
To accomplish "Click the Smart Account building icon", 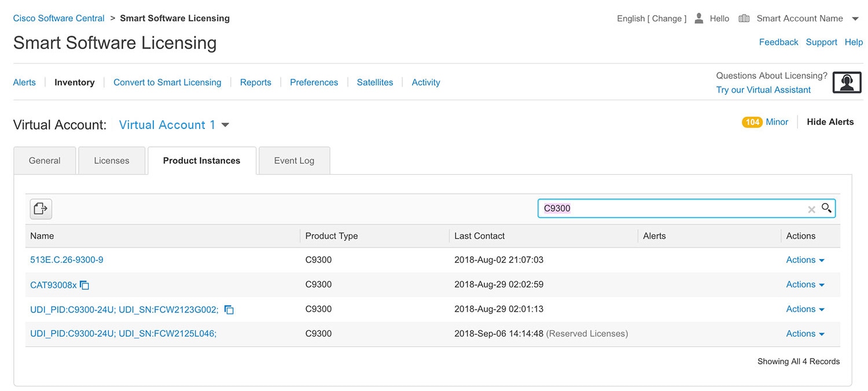I will pos(744,19).
